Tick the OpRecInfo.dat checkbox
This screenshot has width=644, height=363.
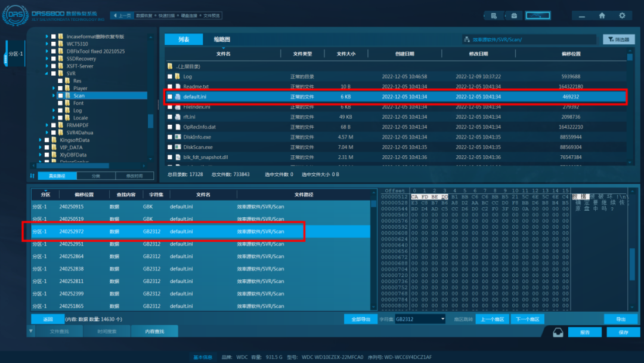point(169,127)
